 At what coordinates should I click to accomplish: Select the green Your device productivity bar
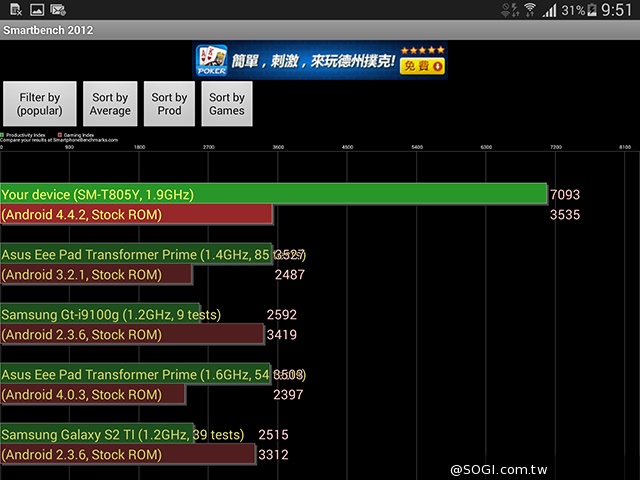273,194
